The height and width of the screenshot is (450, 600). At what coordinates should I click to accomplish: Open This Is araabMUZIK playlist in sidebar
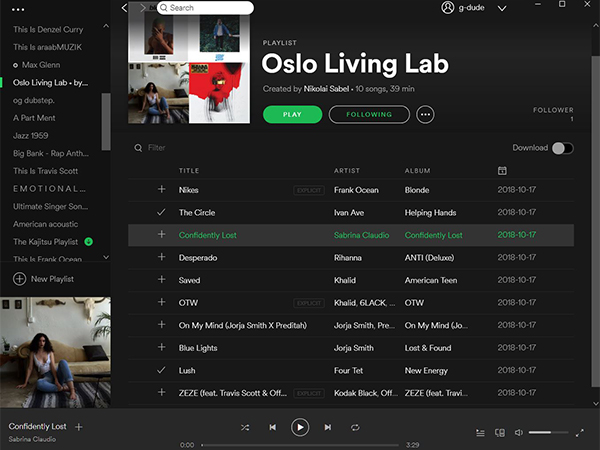[47, 47]
